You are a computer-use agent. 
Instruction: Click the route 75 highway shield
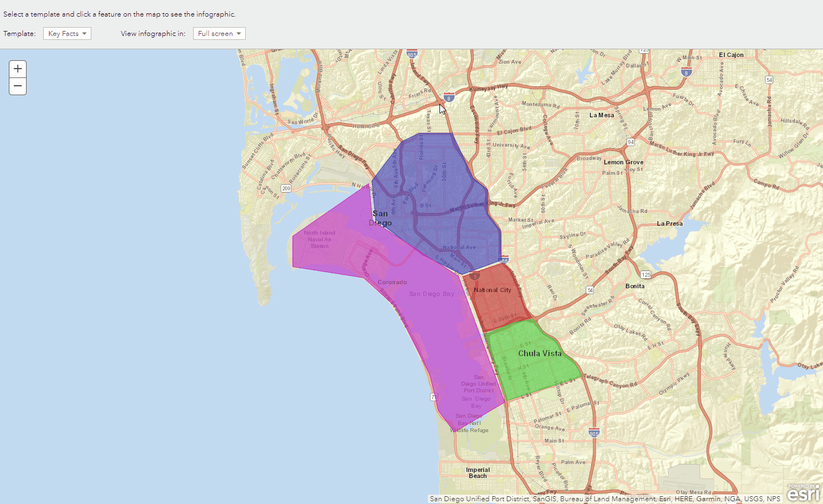(x=434, y=397)
